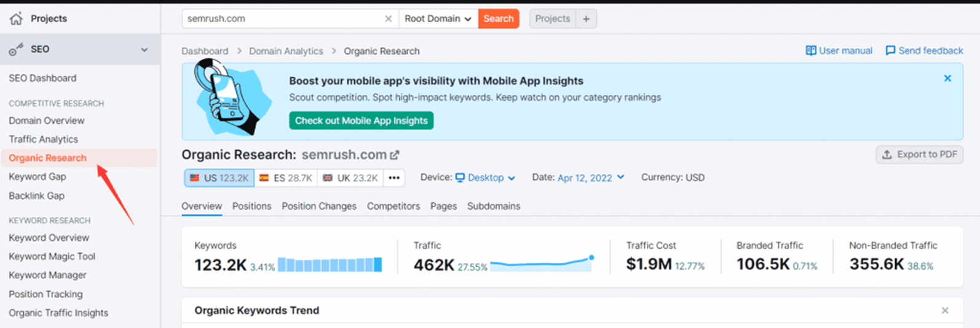Screen dimensions: 980x328
Task: Click the SEO key icon in the sidebar
Action: (16, 50)
